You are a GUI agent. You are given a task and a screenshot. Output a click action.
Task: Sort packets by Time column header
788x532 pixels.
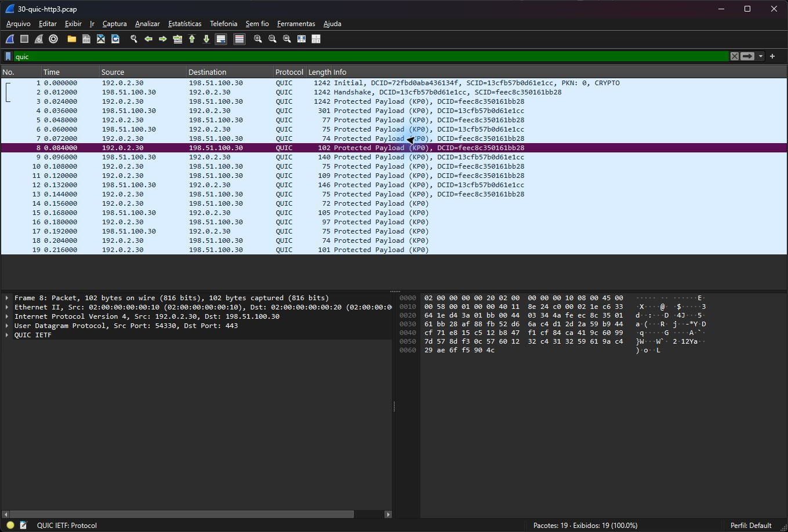[70, 72]
